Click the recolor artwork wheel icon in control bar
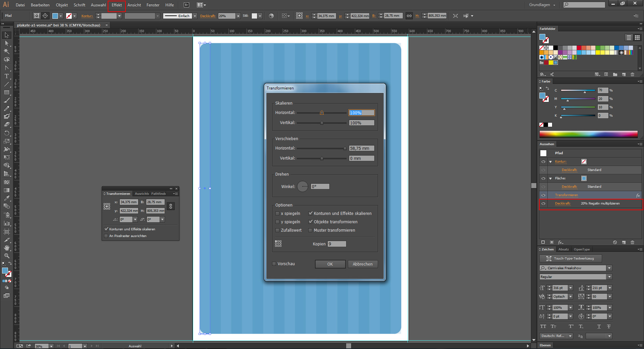Viewport: 644px width, 349px height. coord(271,16)
